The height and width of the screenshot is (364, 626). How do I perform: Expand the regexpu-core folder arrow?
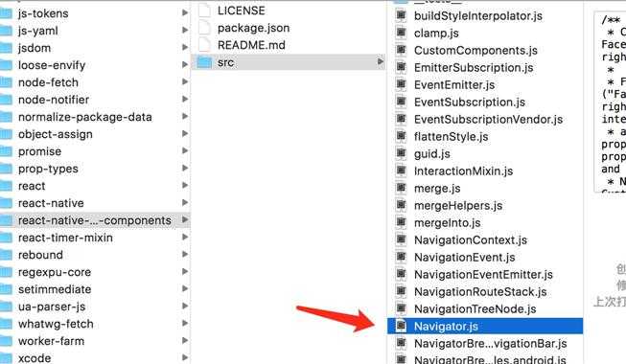point(185,271)
